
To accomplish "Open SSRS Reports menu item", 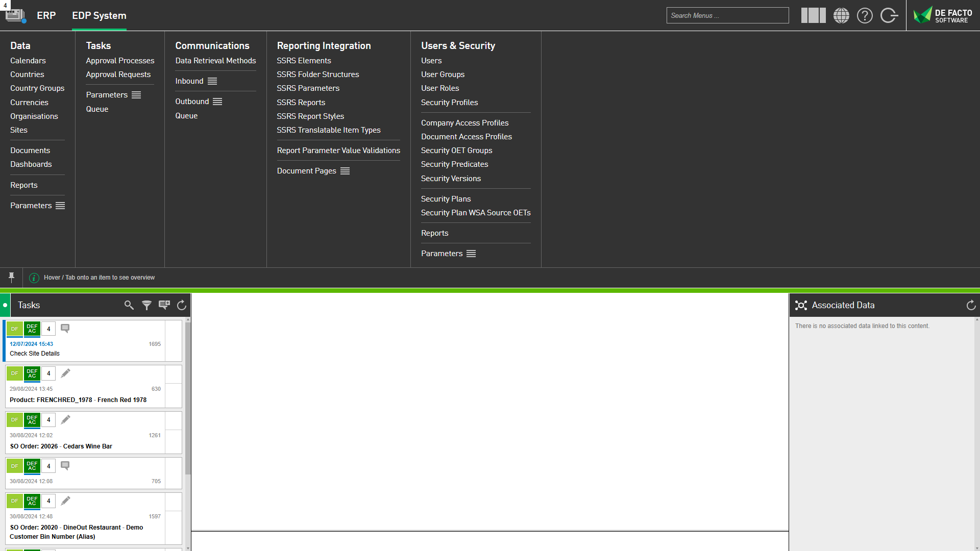I will [301, 102].
